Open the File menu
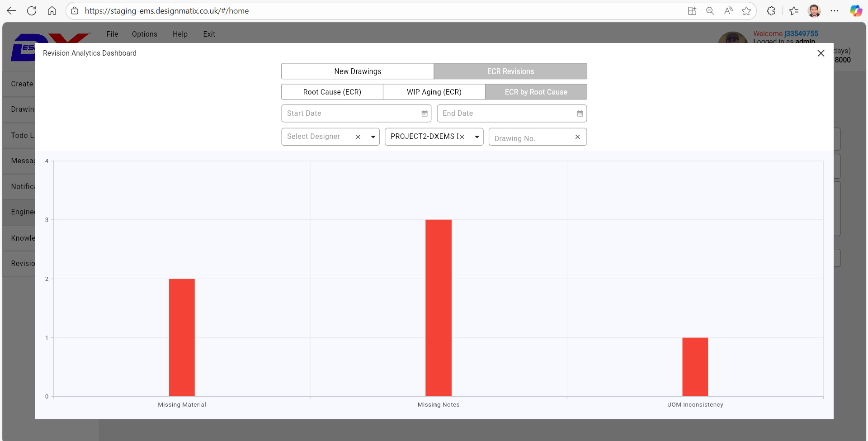Viewport: 868px width, 441px height. 112,34
